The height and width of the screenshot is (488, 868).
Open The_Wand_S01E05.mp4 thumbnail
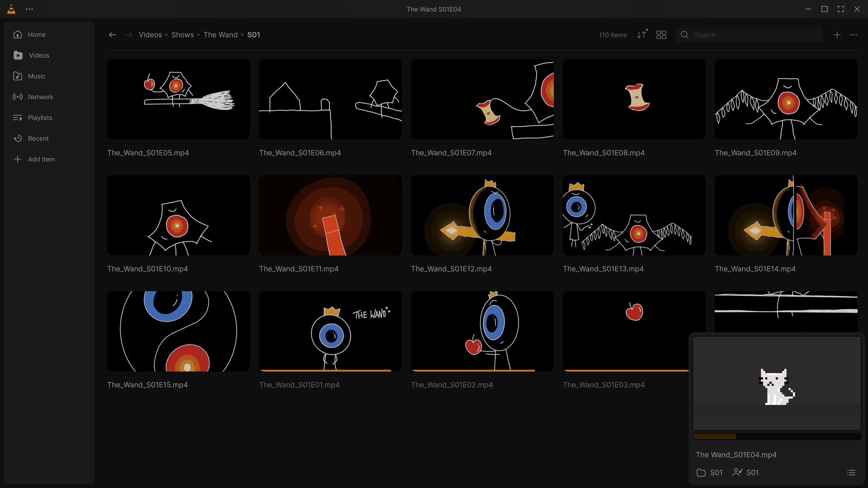pyautogui.click(x=179, y=99)
